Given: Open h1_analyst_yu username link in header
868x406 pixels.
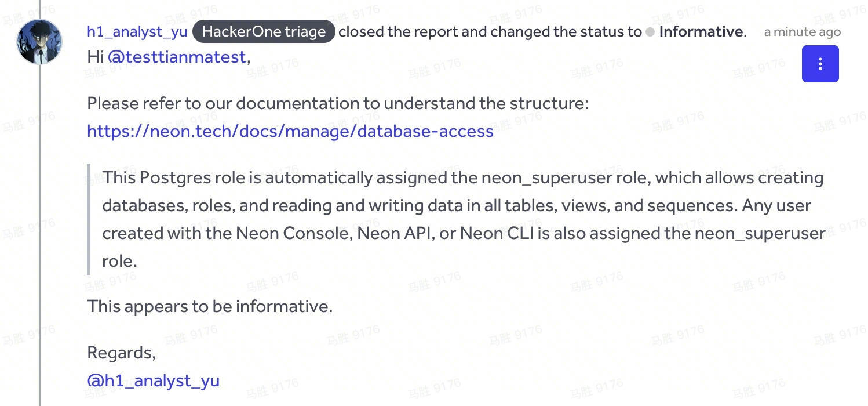Looking at the screenshot, I should [137, 32].
